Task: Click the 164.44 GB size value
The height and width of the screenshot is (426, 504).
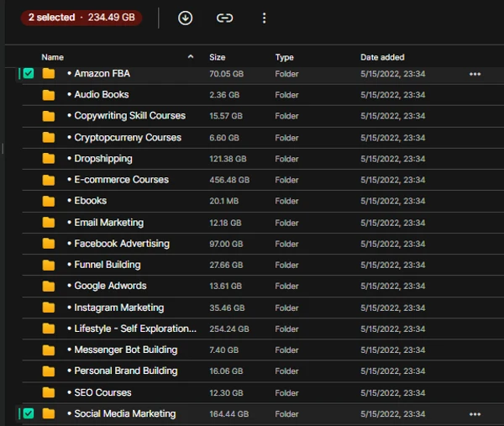Action: point(228,414)
